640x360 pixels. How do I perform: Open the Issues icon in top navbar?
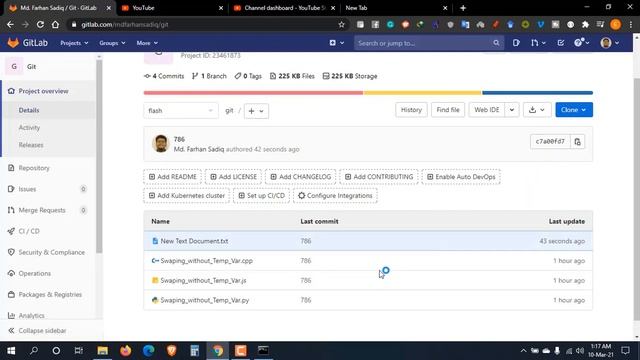(x=516, y=43)
